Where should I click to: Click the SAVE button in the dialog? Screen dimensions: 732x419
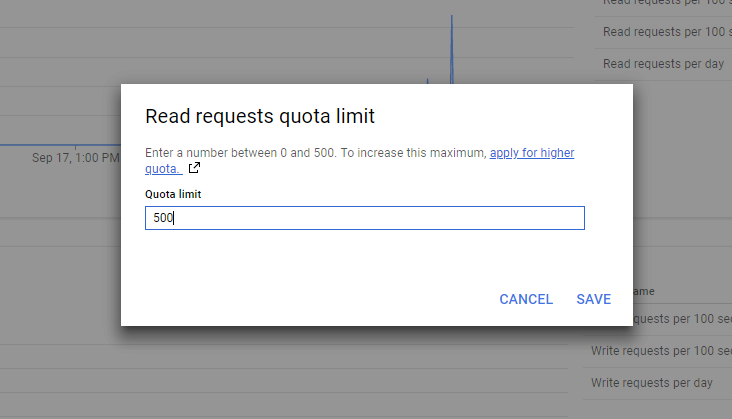point(593,299)
